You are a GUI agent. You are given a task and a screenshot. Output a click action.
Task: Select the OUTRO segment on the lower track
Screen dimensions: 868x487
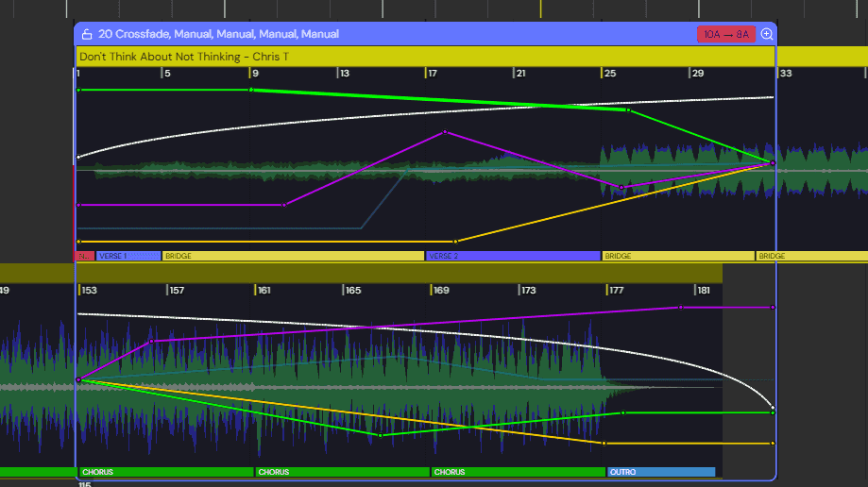point(659,472)
